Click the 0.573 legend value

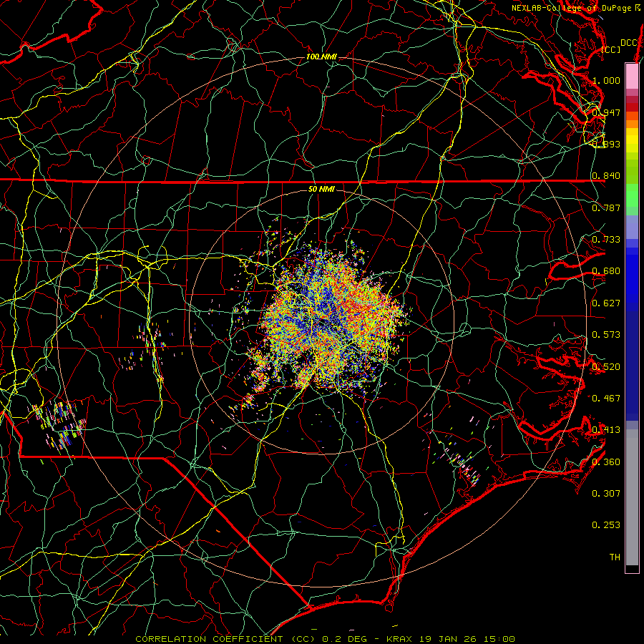point(606,335)
